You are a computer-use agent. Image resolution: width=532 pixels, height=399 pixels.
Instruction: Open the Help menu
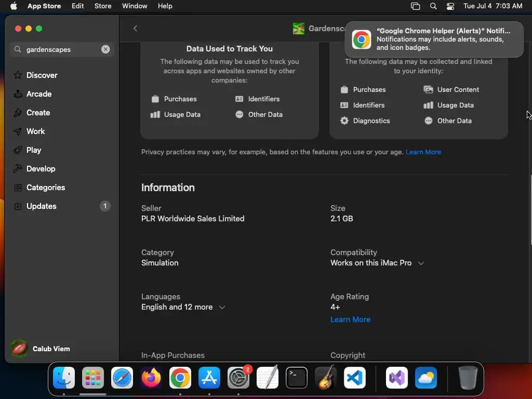165,6
